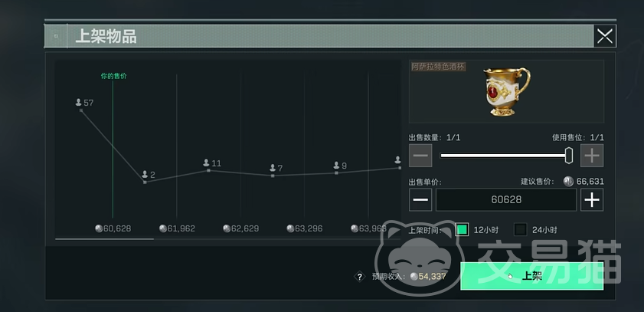Increase sale quantity with plus button

pos(592,156)
